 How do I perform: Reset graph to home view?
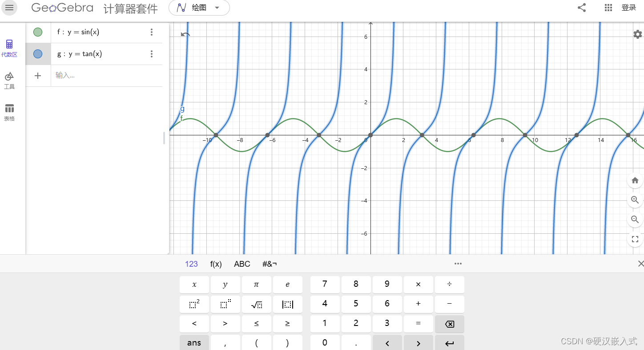(x=635, y=180)
